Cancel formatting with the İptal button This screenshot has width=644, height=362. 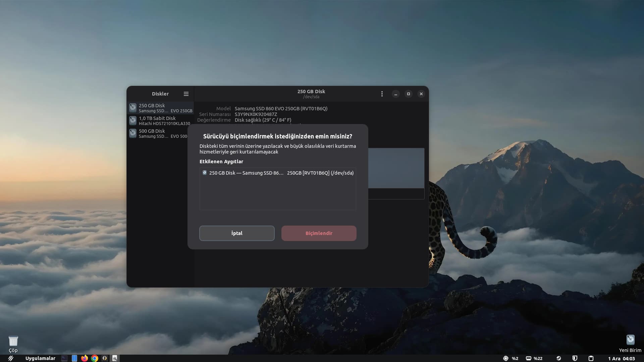(237, 233)
